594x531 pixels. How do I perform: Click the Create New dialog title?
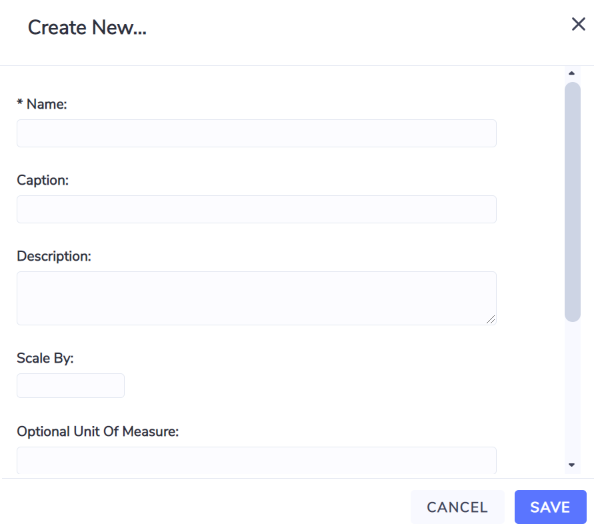pyautogui.click(x=87, y=27)
